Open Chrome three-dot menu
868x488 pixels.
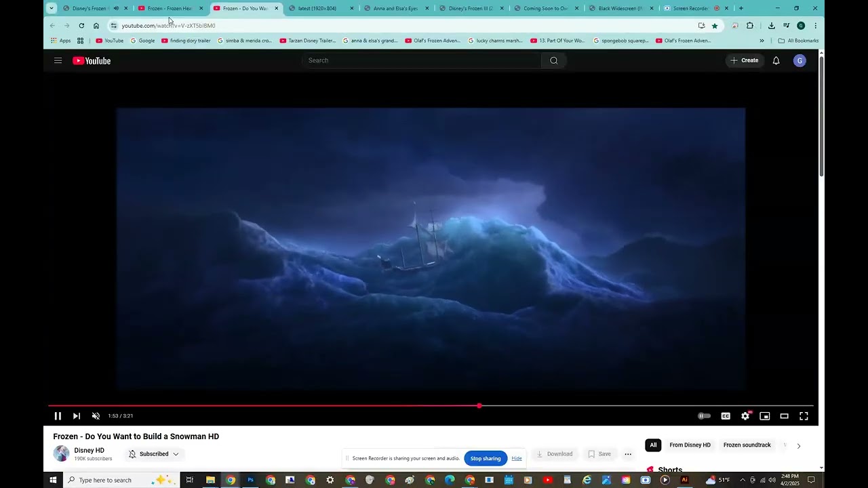click(x=815, y=26)
